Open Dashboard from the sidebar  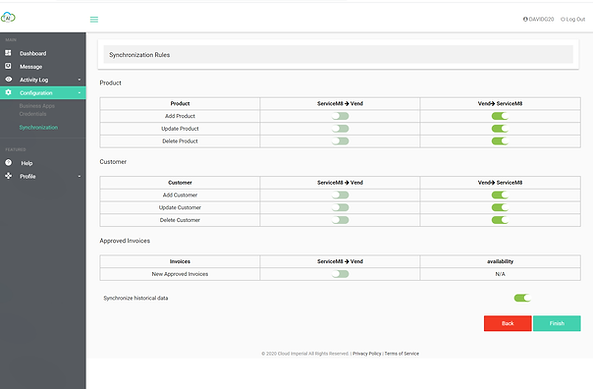click(x=33, y=53)
